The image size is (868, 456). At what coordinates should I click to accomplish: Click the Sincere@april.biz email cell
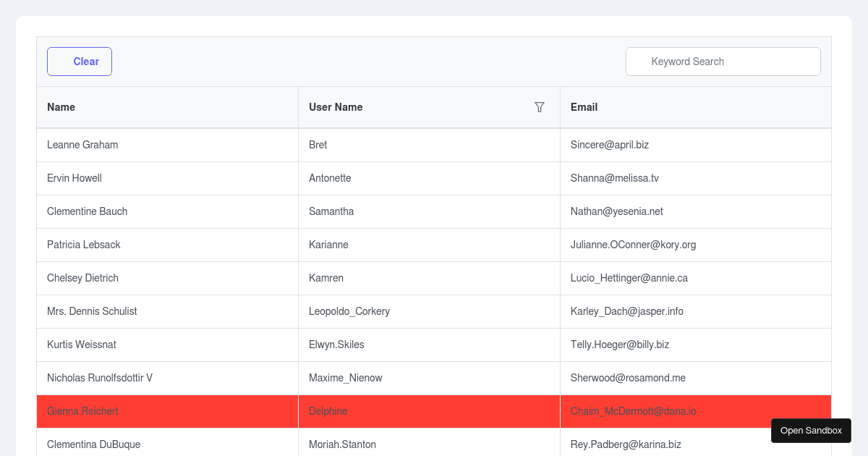[x=610, y=145]
